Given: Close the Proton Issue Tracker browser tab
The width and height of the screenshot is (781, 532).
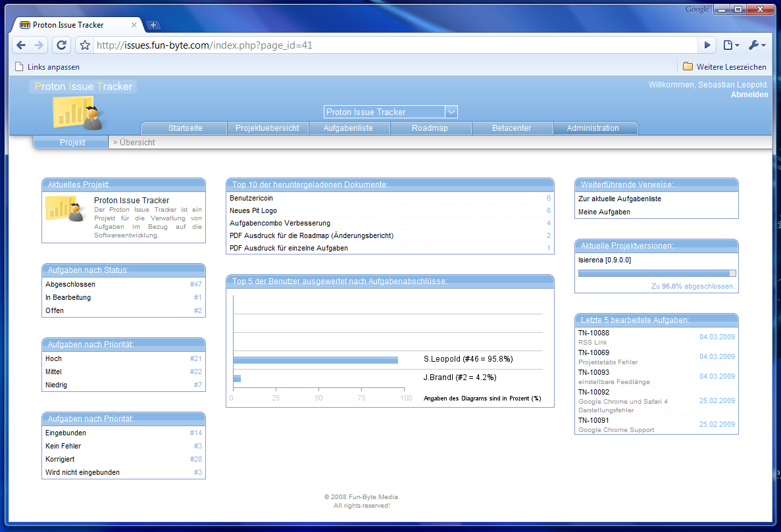Looking at the screenshot, I should (x=134, y=25).
